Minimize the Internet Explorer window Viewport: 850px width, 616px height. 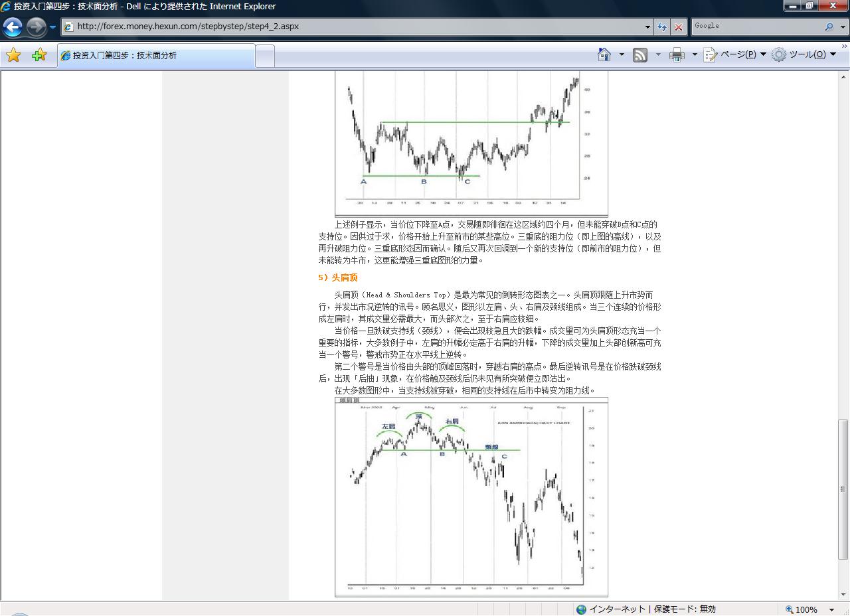point(792,6)
